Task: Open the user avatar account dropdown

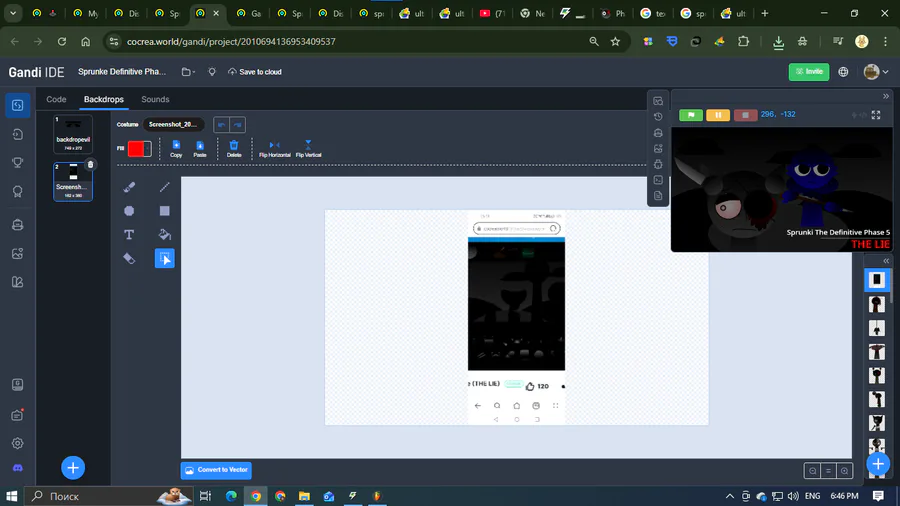Action: [x=876, y=72]
